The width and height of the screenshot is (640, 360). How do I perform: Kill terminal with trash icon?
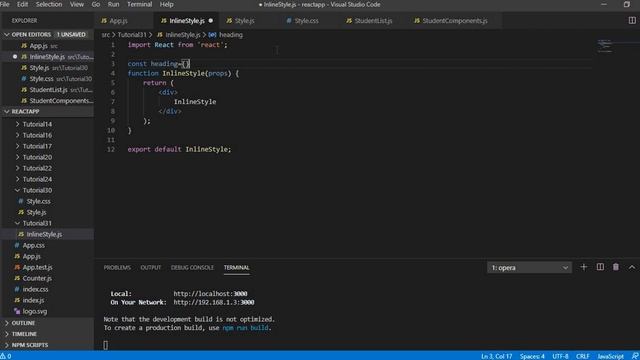616,267
